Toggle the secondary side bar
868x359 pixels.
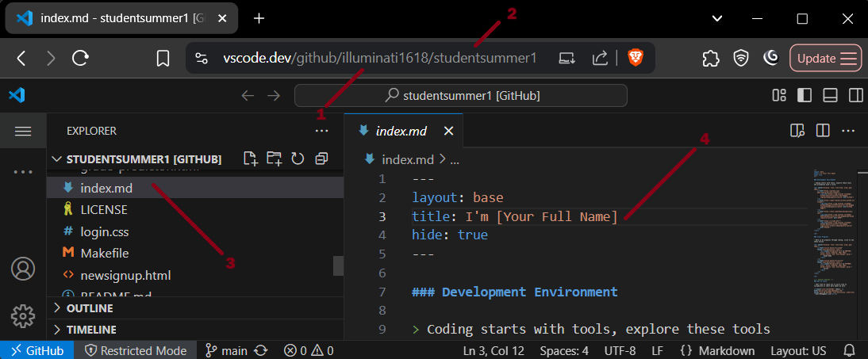pyautogui.click(x=855, y=95)
